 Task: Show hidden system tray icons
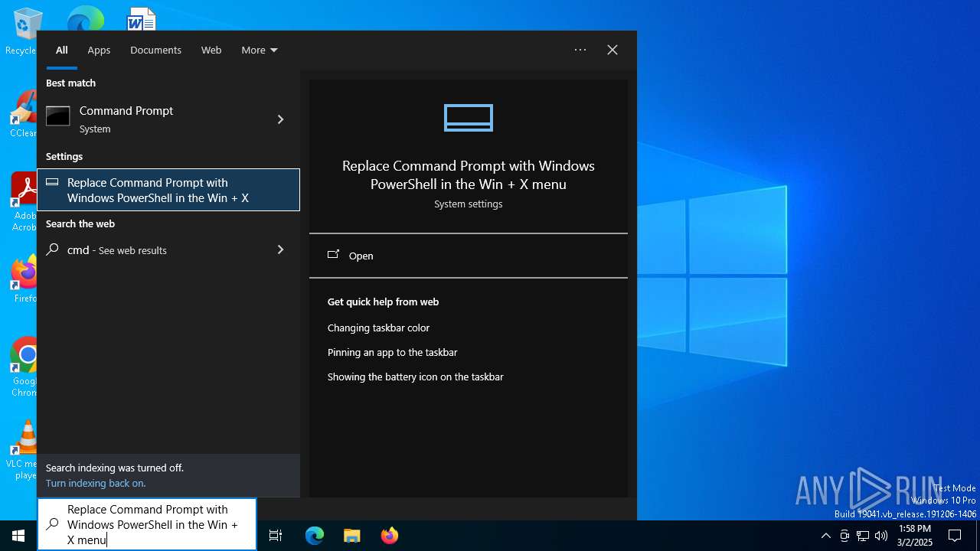tap(825, 536)
